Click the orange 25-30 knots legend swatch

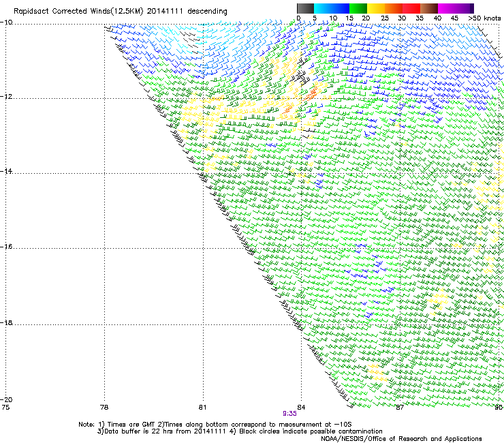(394, 8)
